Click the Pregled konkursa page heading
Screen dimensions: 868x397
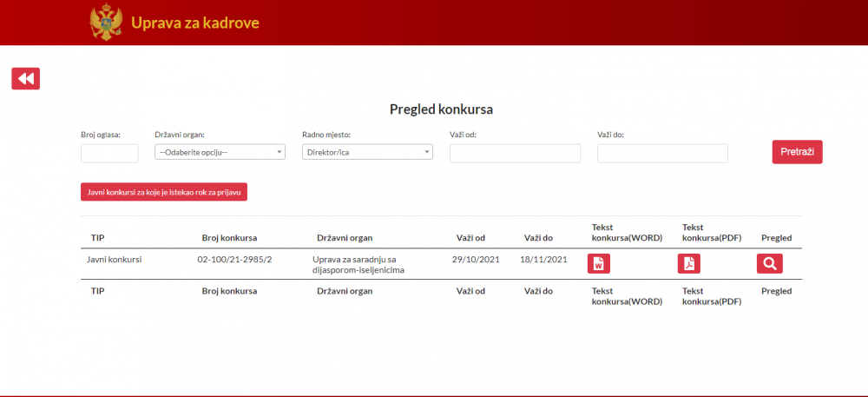(441, 109)
